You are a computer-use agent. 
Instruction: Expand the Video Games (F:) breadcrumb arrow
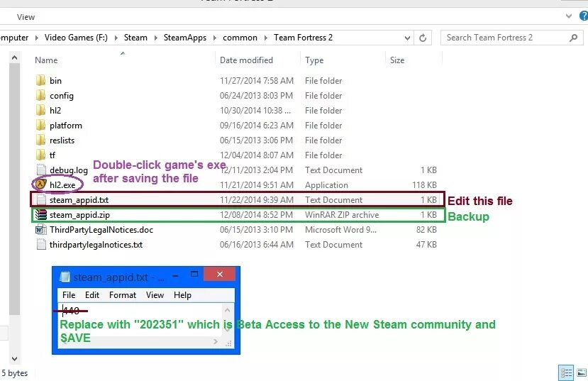[116, 38]
